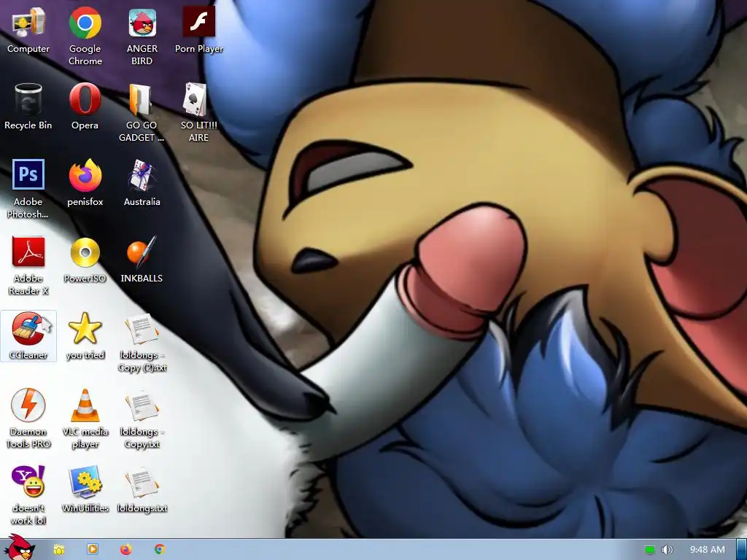
Task: Open the Computer desktop icon
Action: 28,31
